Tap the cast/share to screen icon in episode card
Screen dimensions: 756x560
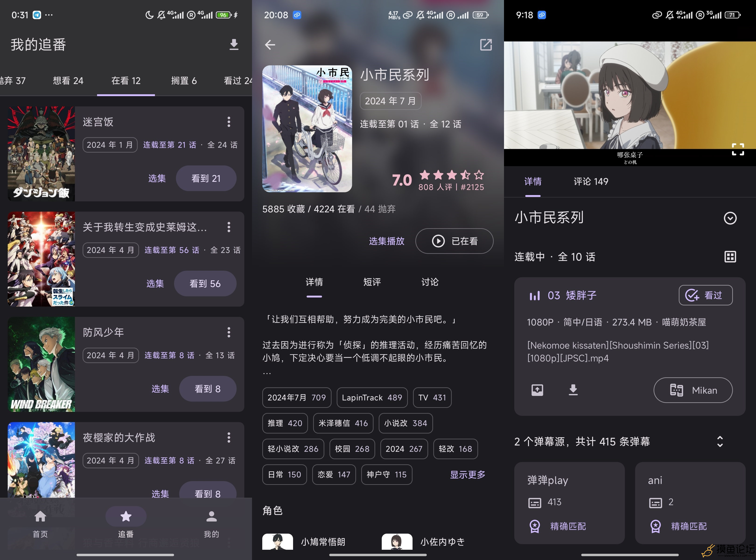(537, 390)
